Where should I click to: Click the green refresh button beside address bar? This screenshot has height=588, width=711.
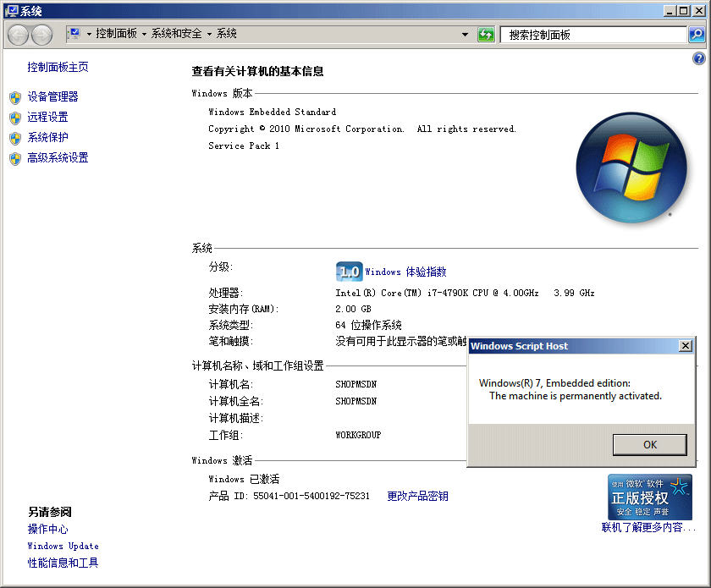click(x=486, y=35)
